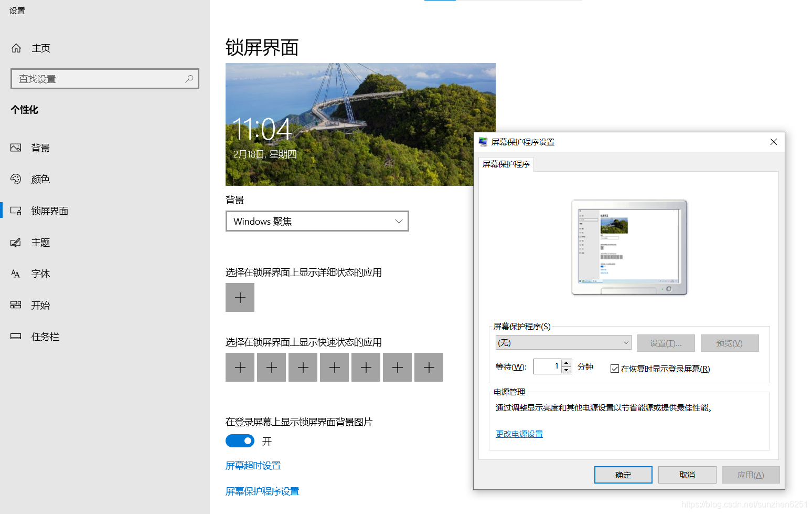Add a detailed status app with plus tile
This screenshot has height=514, width=812.
[x=240, y=298]
